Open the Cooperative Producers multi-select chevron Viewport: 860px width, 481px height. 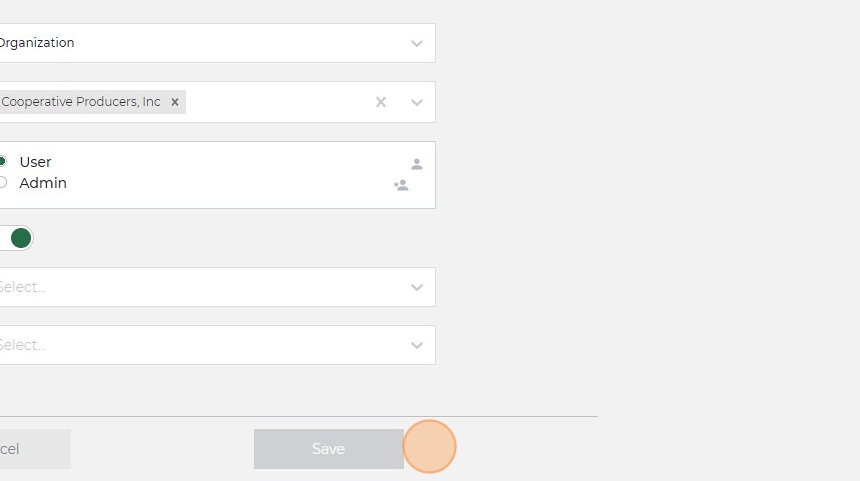pyautogui.click(x=417, y=102)
